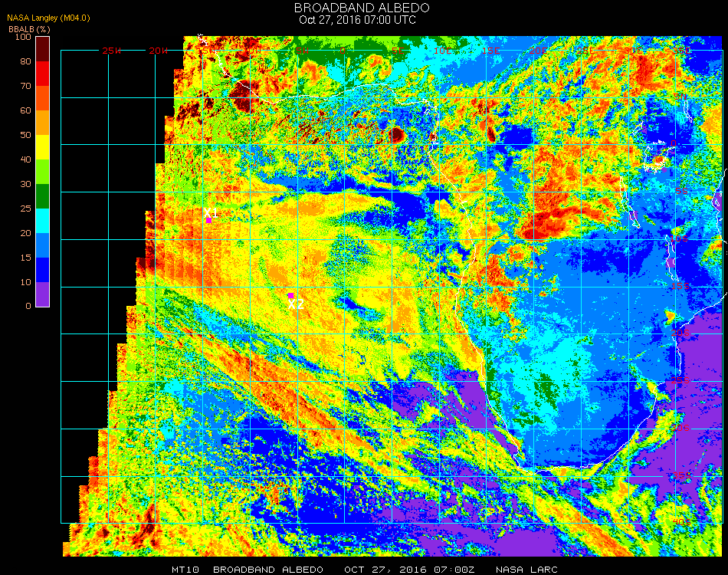The width and height of the screenshot is (728, 575).
Task: Click the orange-red 60-70 colorbar segment
Action: pos(43,98)
